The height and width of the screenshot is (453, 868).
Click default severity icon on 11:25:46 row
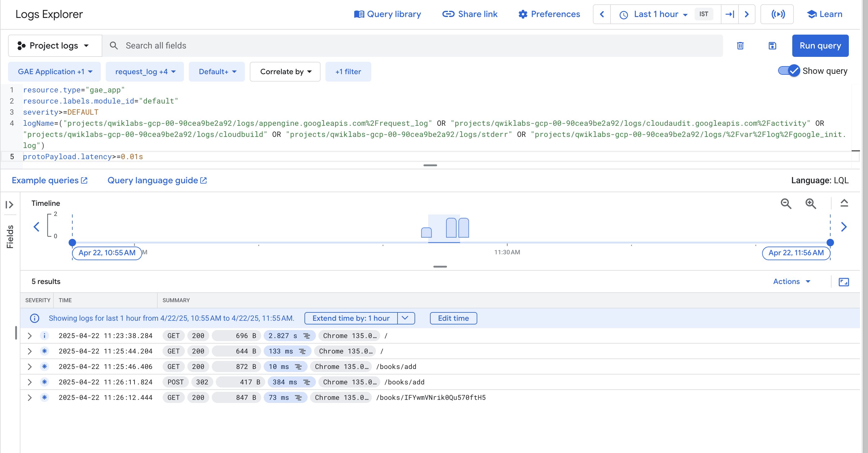click(x=44, y=367)
